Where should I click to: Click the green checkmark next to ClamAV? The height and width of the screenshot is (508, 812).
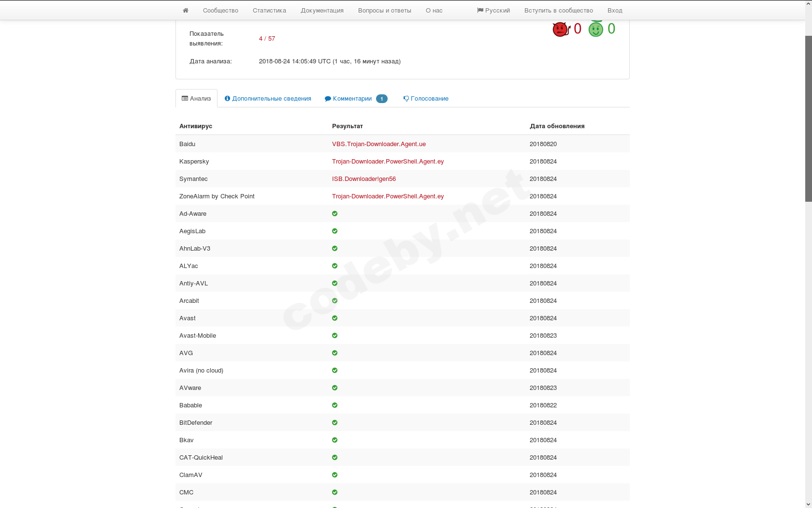[x=334, y=475]
